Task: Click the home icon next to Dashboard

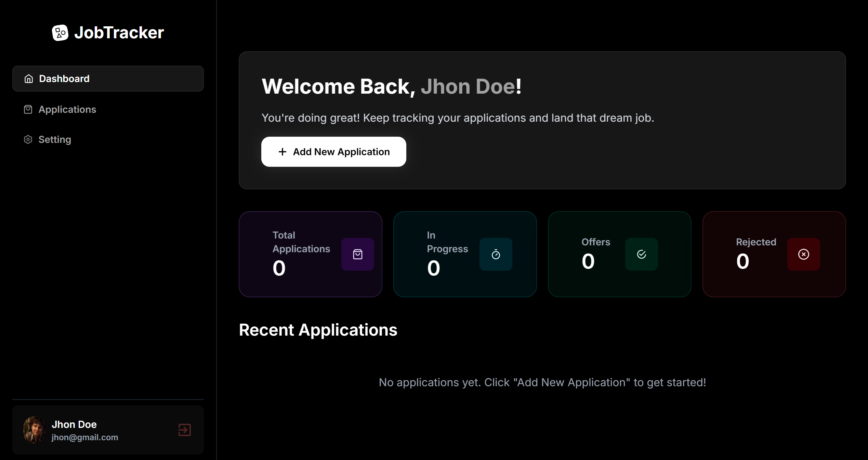Action: pyautogui.click(x=29, y=79)
